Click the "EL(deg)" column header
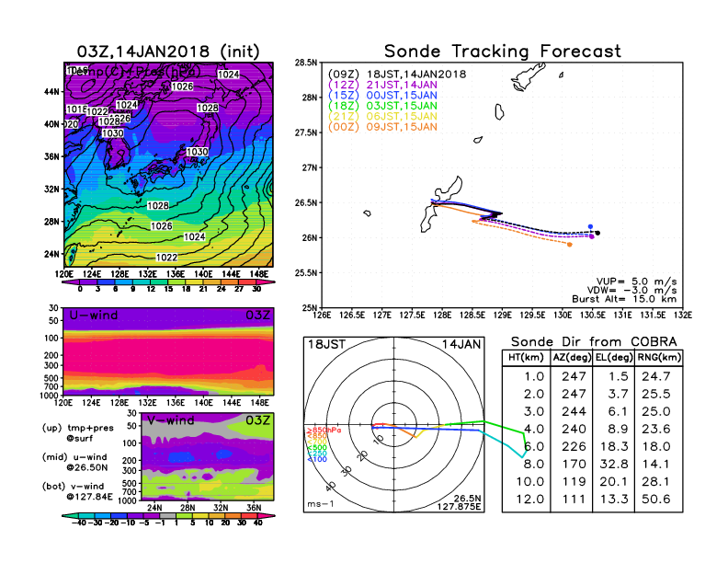This screenshot has width=728, height=563. 614,358
